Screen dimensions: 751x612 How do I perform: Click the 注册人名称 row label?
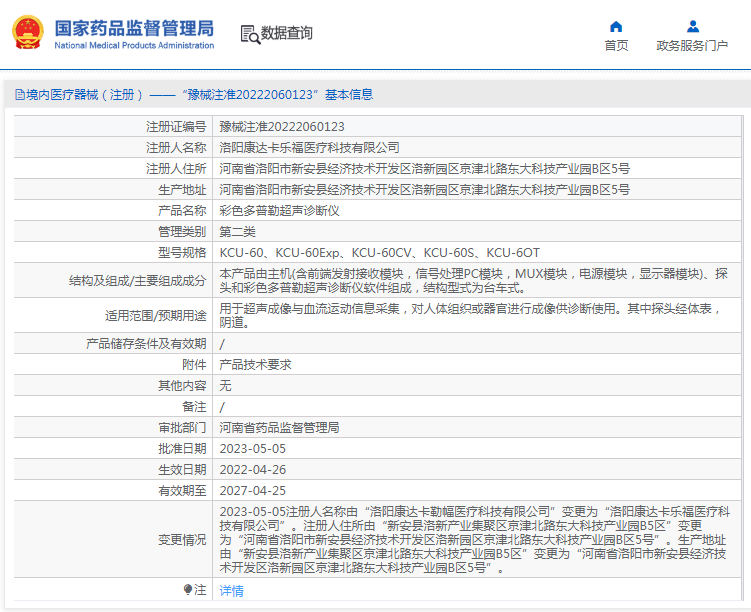tap(176, 148)
